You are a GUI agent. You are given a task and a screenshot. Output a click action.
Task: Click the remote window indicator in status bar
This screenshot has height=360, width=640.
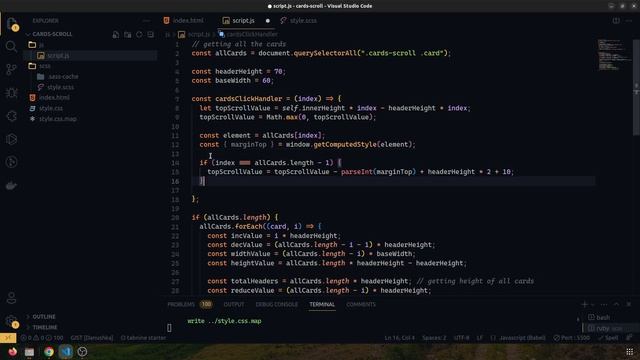click(x=8, y=338)
